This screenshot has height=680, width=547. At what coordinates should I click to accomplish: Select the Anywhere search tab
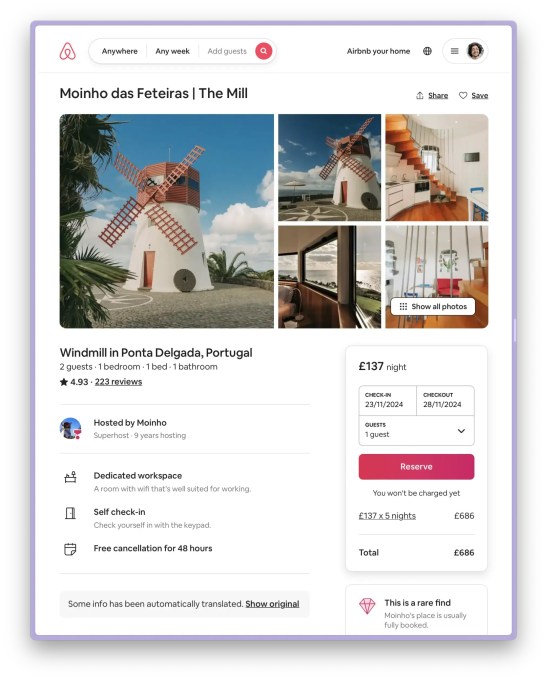(120, 51)
